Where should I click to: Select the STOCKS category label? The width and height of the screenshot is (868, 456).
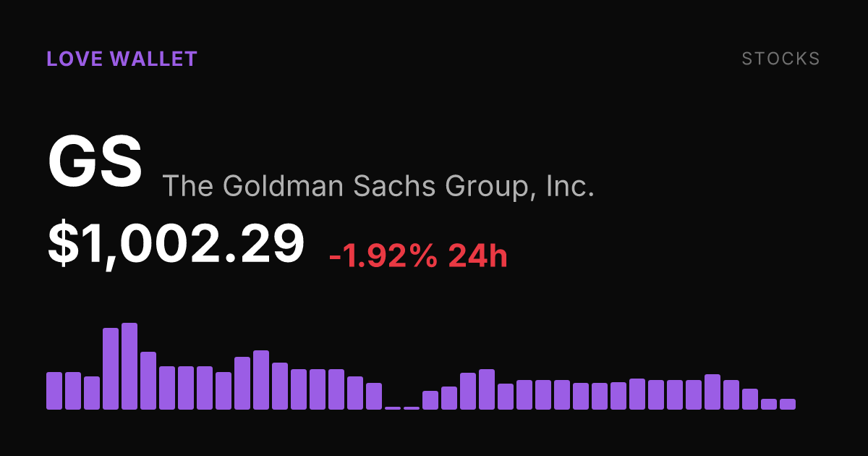click(781, 59)
